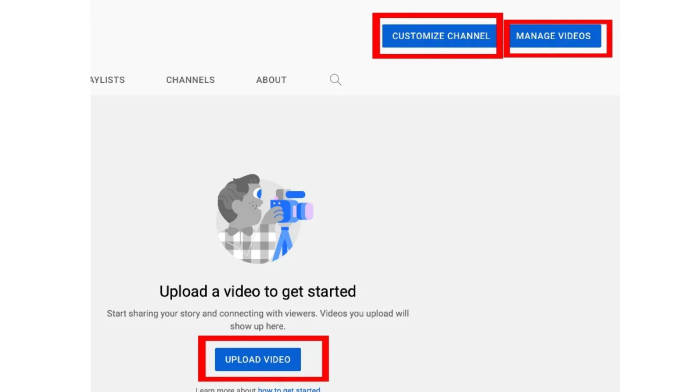Open MANAGE VIDEOS

tap(553, 36)
